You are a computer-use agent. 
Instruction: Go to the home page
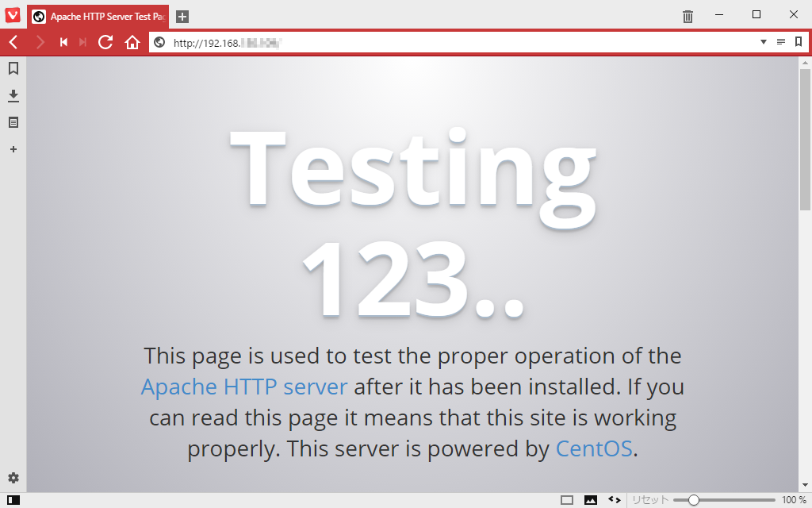132,42
